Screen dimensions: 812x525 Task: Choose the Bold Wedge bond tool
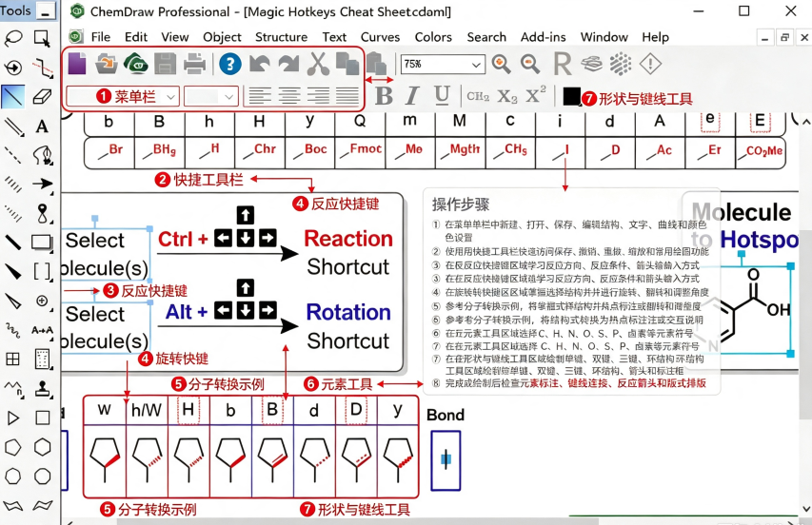(13, 270)
